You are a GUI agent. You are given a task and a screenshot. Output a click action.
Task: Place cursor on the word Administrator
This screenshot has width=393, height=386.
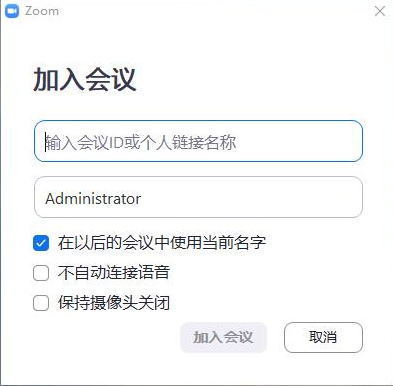tap(93, 199)
